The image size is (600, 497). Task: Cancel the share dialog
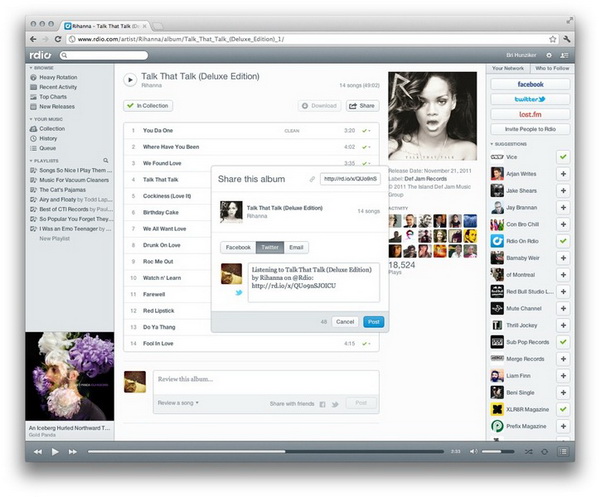pos(345,322)
